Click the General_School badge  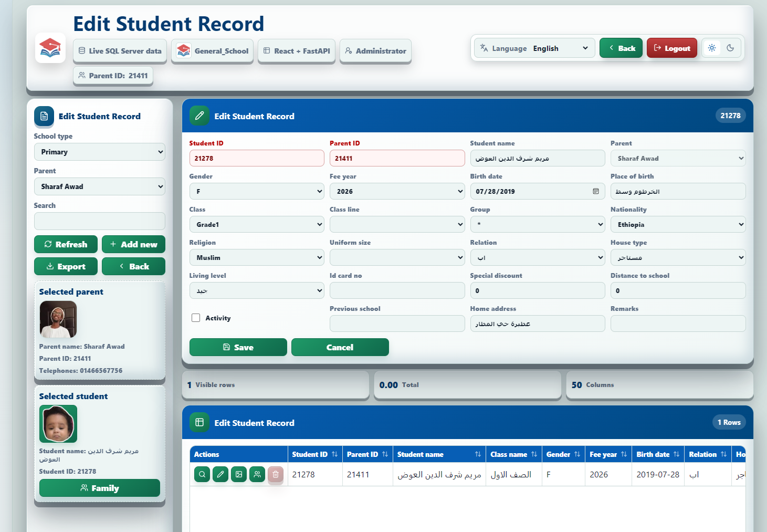pos(212,51)
